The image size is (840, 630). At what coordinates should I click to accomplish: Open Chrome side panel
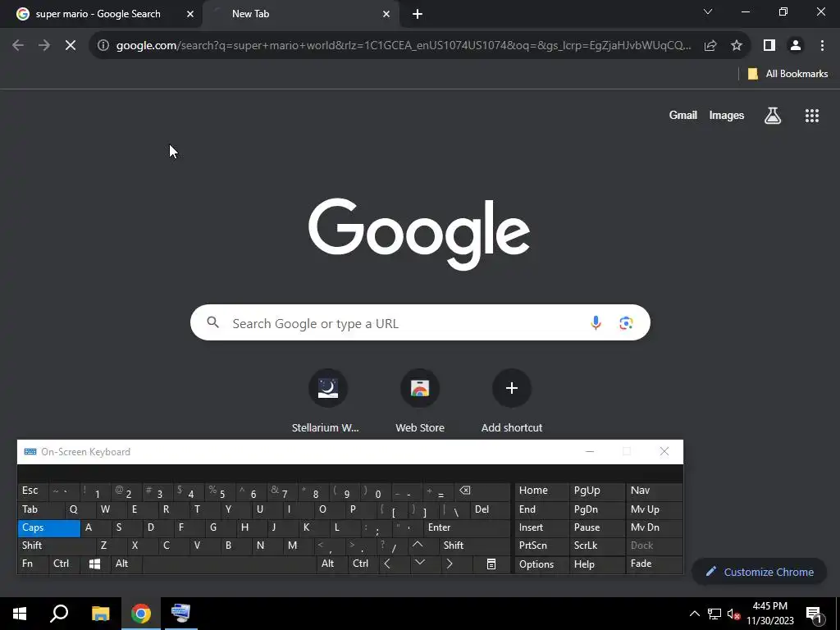[x=769, y=46]
